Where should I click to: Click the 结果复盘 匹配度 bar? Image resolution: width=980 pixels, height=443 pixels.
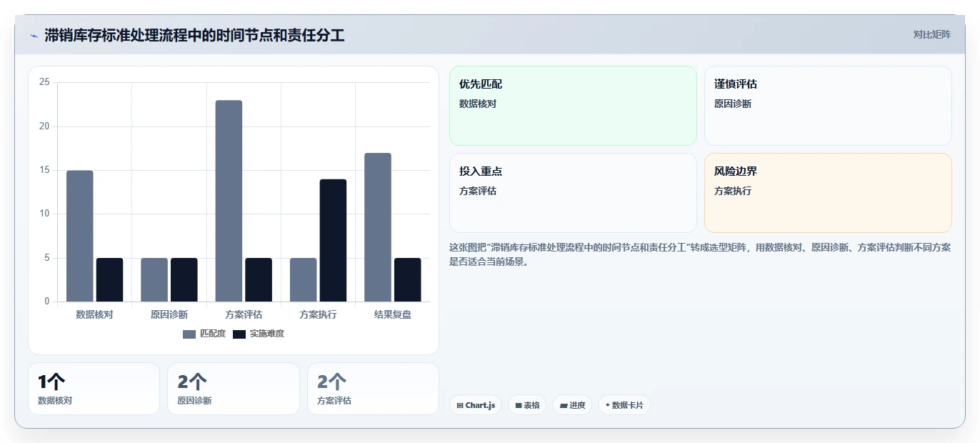coord(378,227)
